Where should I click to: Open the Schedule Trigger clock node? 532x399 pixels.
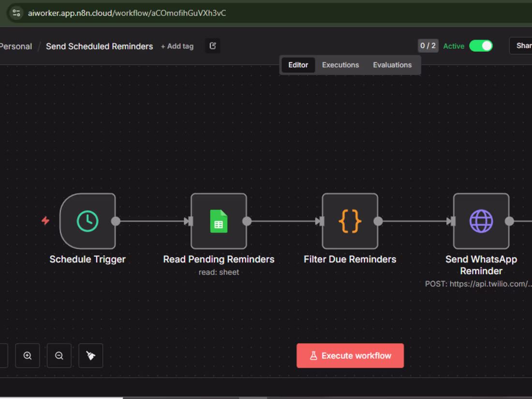pyautogui.click(x=87, y=221)
